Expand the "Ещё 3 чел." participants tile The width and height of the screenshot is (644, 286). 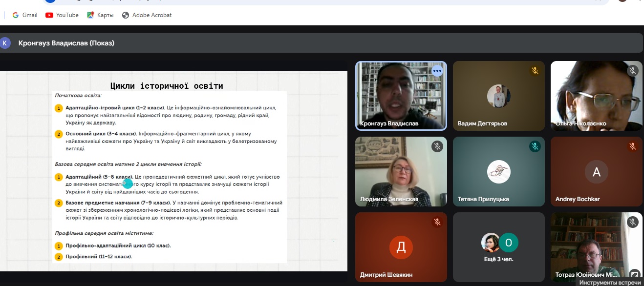[498, 246]
